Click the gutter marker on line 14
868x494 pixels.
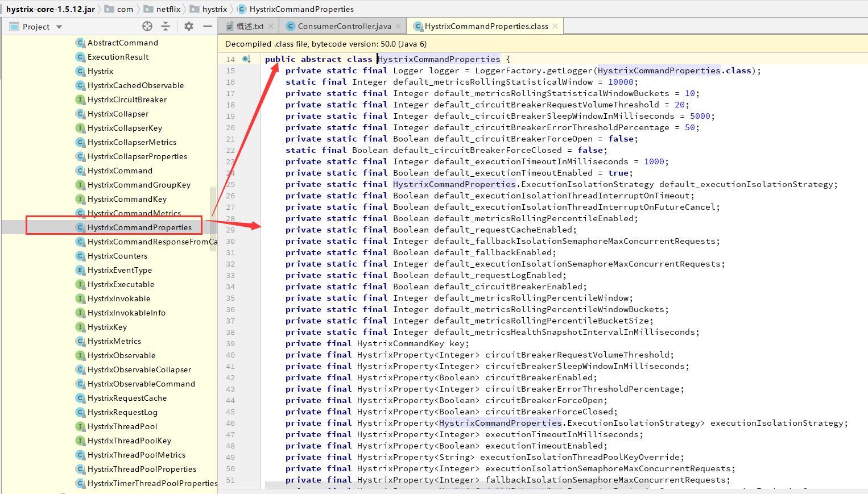(246, 59)
